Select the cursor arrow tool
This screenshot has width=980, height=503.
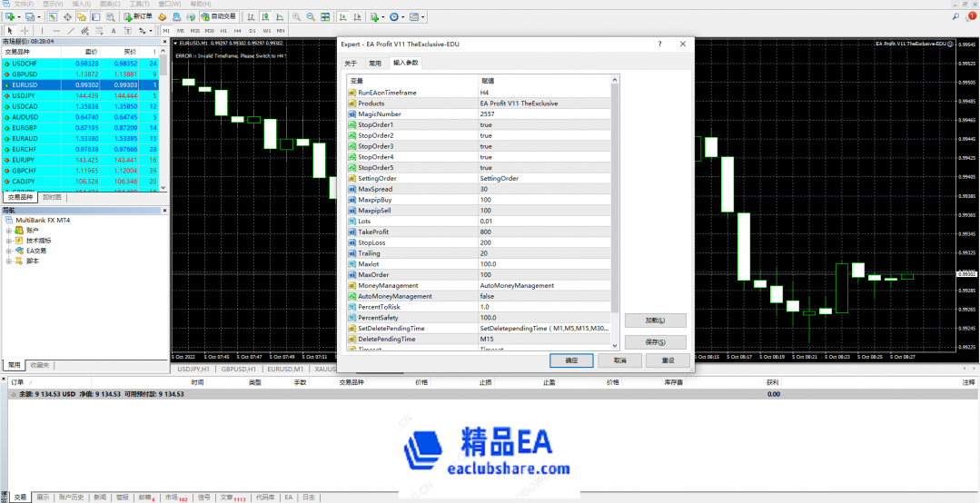[x=10, y=31]
